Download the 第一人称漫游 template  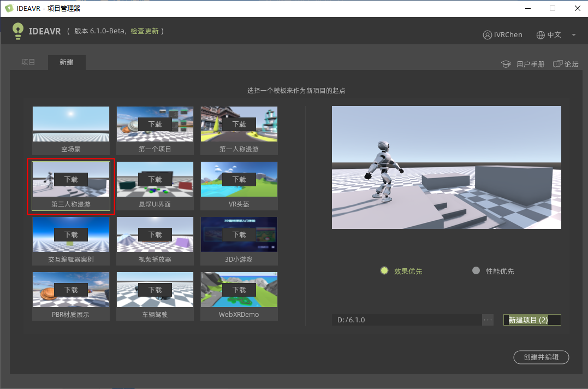pyautogui.click(x=239, y=124)
